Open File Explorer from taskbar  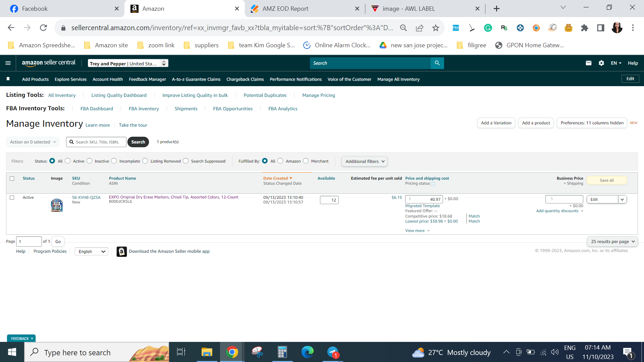(207, 352)
